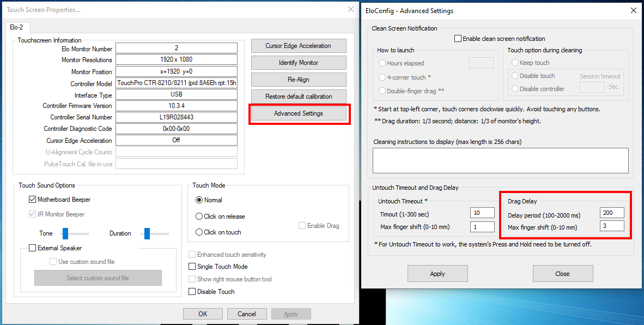Click the Monitor Resolutions value 1920 x 1080
The height and width of the screenshot is (325, 644).
point(177,59)
